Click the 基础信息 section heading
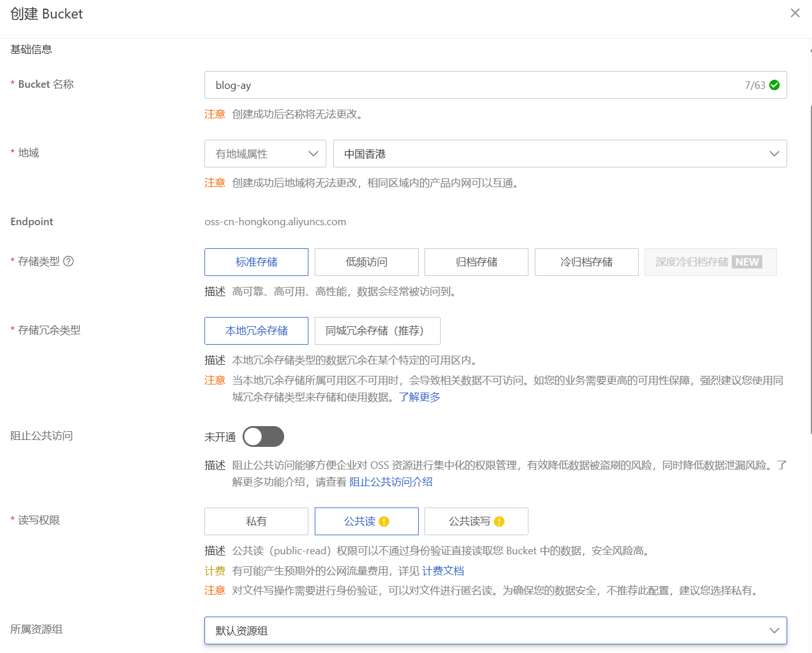Screen dimensions: 812x653 tap(31, 50)
